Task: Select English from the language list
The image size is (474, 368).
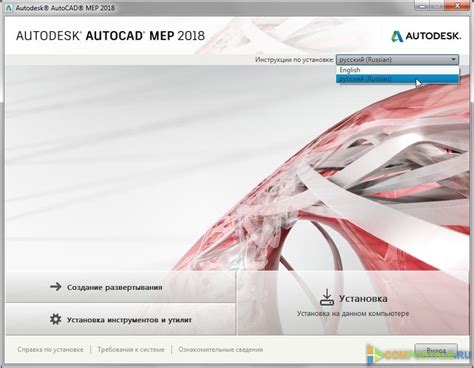Action: [x=397, y=70]
